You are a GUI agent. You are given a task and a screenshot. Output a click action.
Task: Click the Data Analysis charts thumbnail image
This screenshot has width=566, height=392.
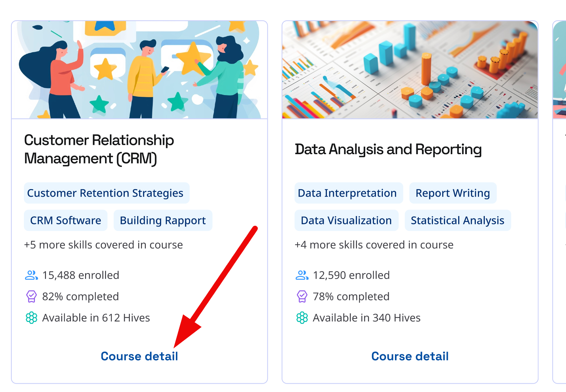tap(410, 70)
